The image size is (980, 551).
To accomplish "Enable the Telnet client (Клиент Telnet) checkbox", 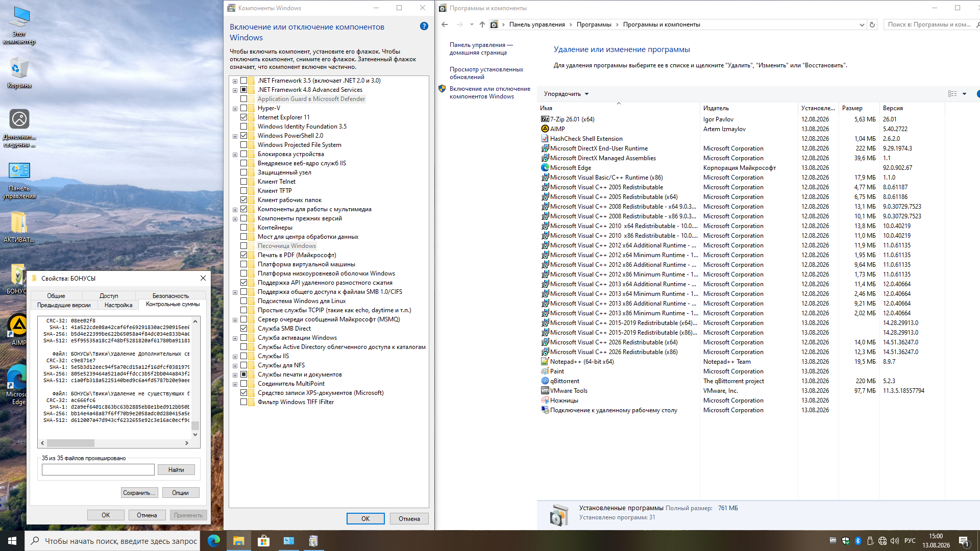I will [x=244, y=182].
